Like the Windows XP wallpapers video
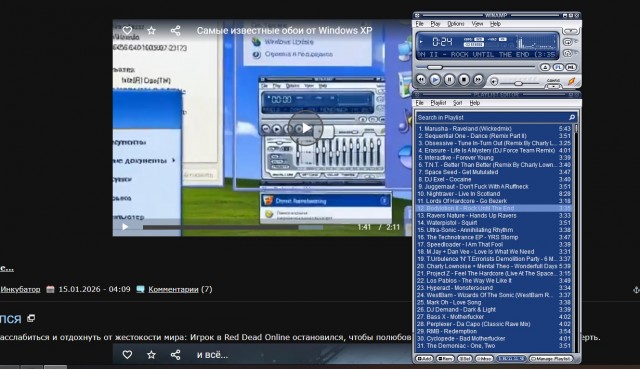Viewport: 640px width, 369px height. [127, 31]
